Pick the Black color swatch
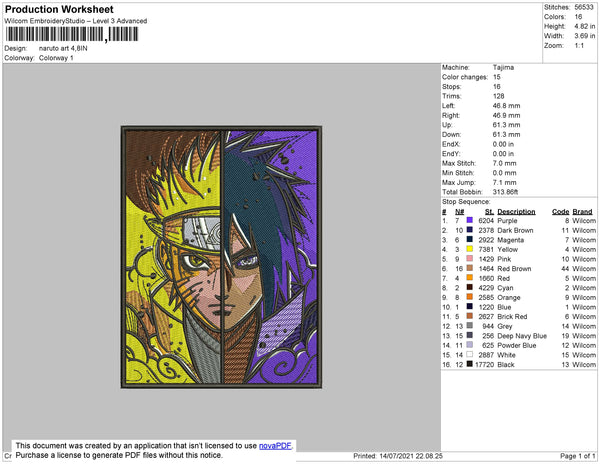 pos(470,364)
